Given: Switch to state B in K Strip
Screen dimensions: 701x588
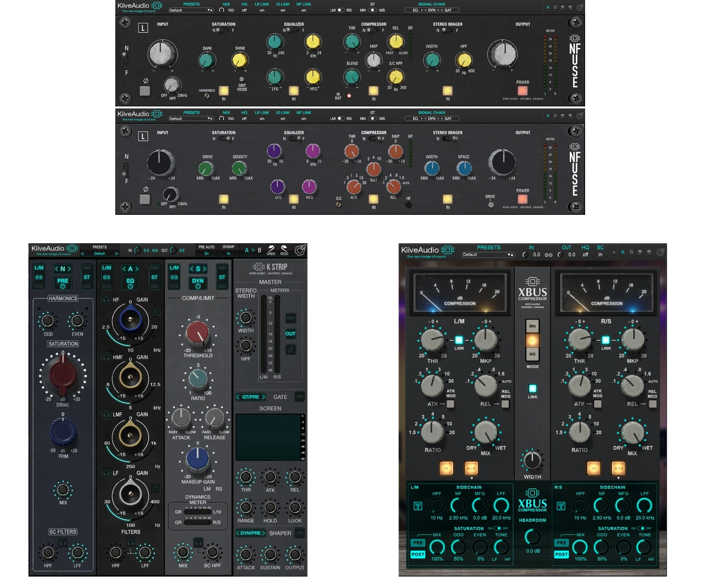Looking at the screenshot, I should tap(259, 250).
